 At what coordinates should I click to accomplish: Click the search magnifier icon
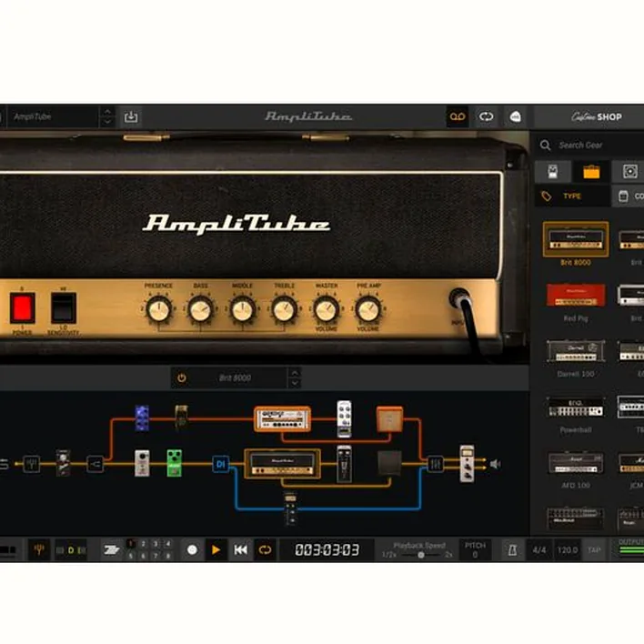[x=545, y=145]
